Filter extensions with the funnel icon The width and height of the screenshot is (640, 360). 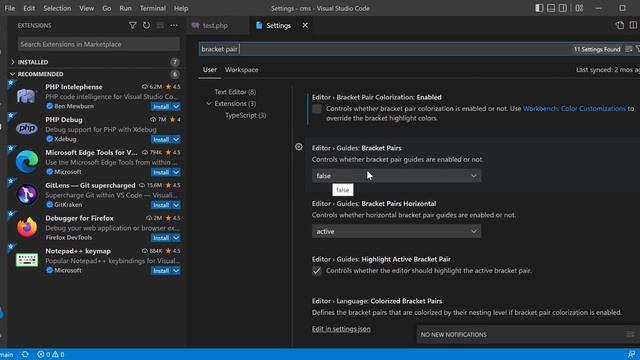[x=133, y=25]
